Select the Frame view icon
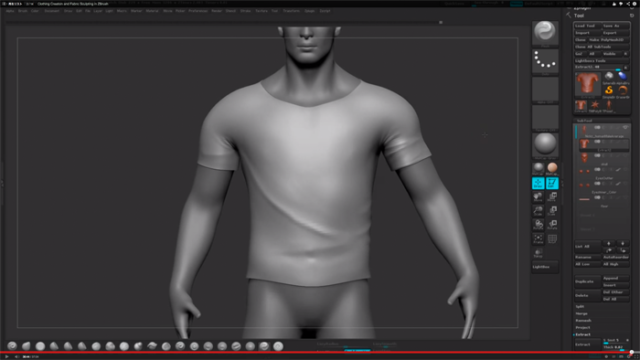This screenshot has width=640, height=360. pyautogui.click(x=538, y=239)
